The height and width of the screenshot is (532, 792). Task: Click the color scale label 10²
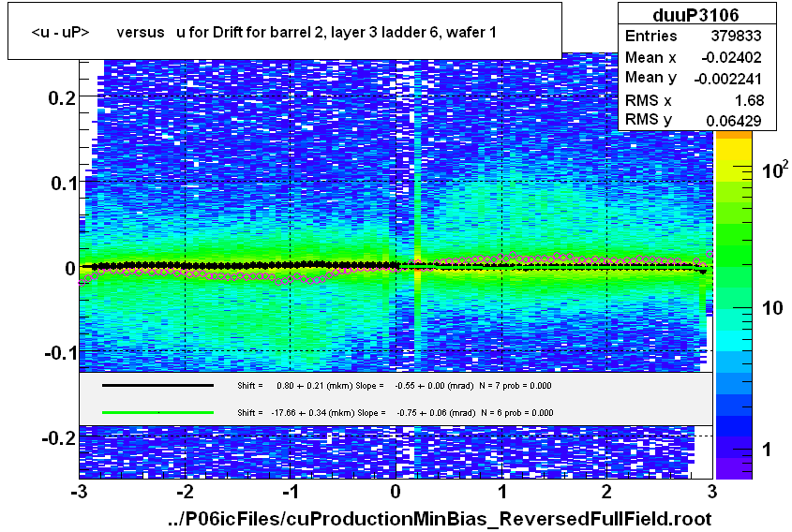774,170
